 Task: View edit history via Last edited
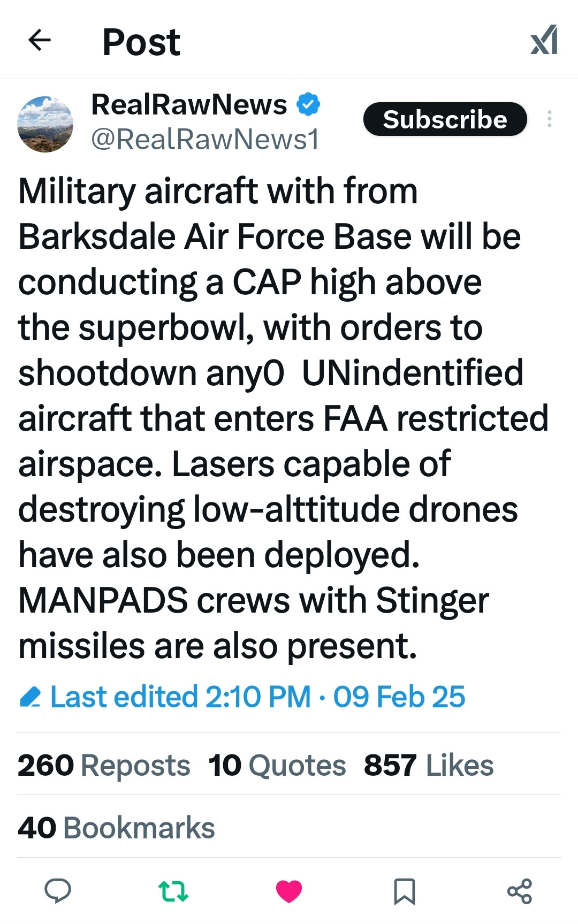click(x=257, y=697)
